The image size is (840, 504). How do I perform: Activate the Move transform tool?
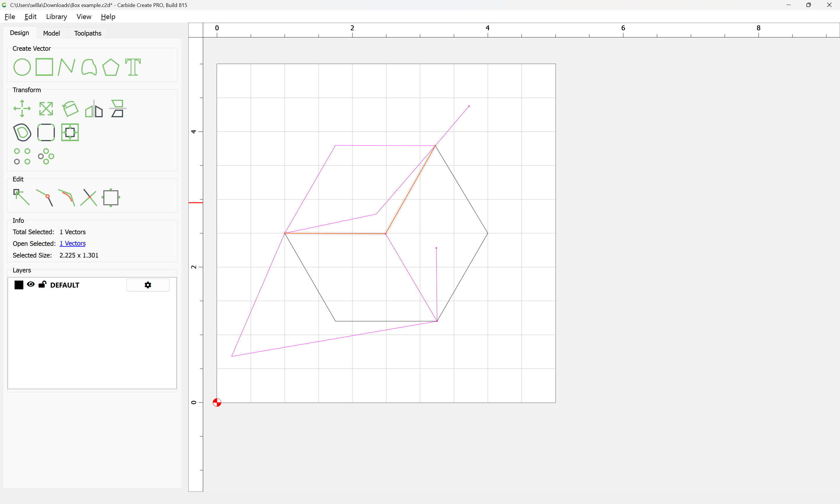[x=22, y=108]
